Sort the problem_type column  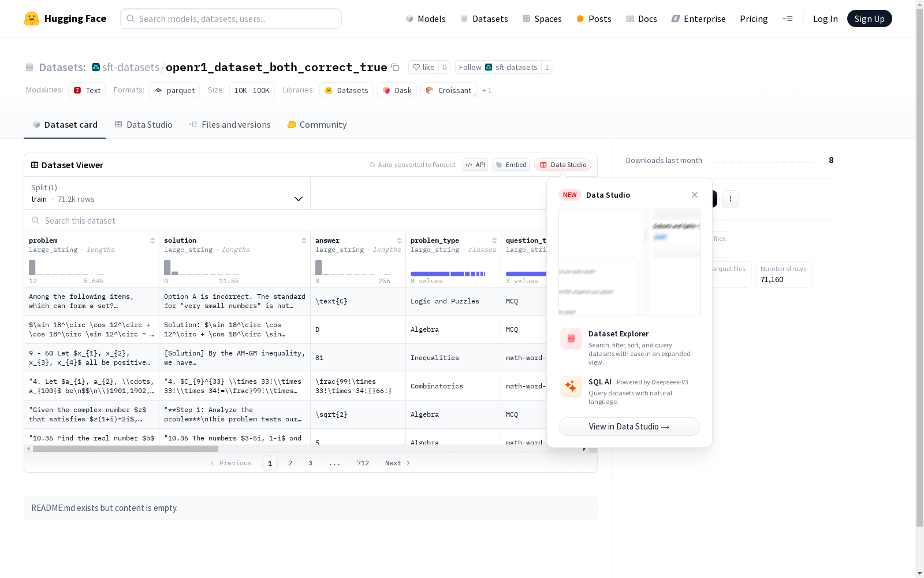click(494, 240)
